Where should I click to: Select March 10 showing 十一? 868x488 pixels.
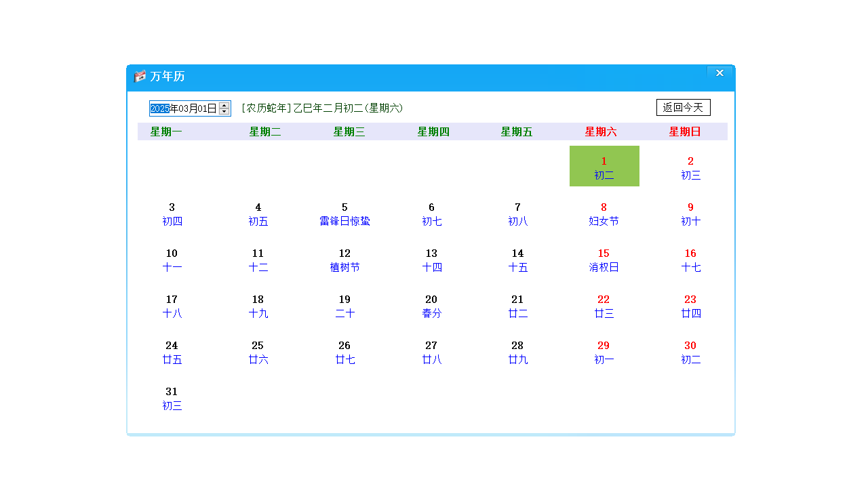tap(172, 260)
